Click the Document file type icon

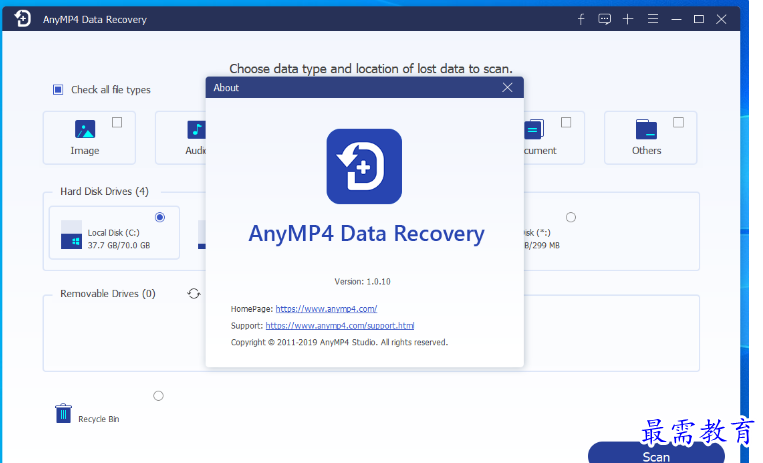point(533,130)
